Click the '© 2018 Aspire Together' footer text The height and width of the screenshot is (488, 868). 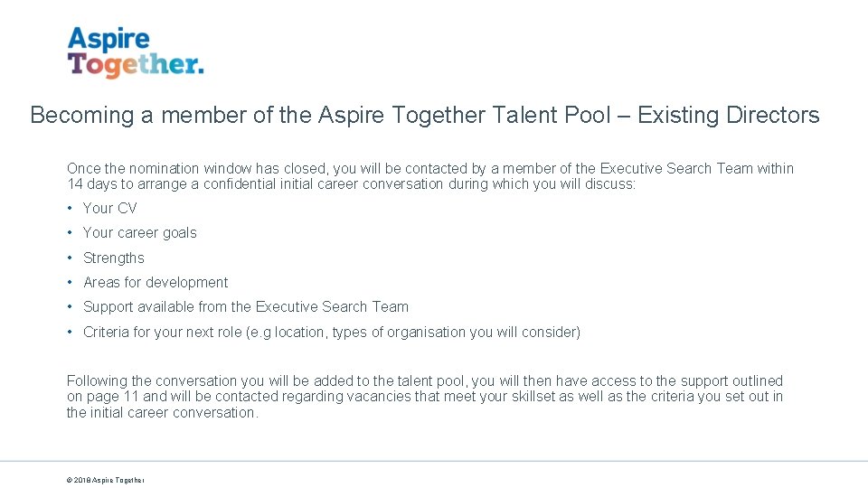pos(106,480)
